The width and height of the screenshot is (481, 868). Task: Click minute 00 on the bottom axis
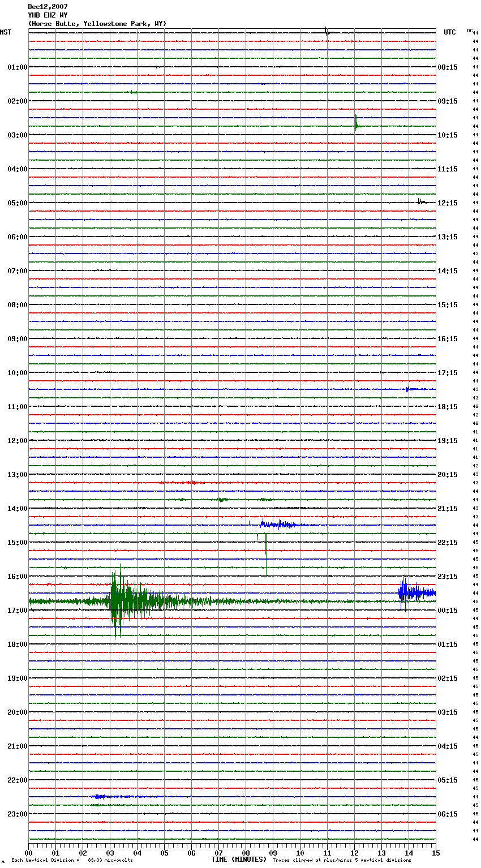[x=28, y=853]
